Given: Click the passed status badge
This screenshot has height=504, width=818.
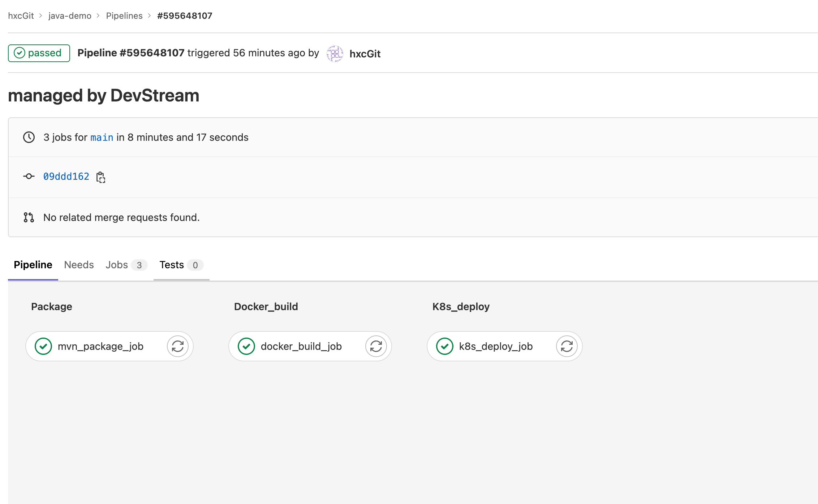Looking at the screenshot, I should pyautogui.click(x=39, y=53).
